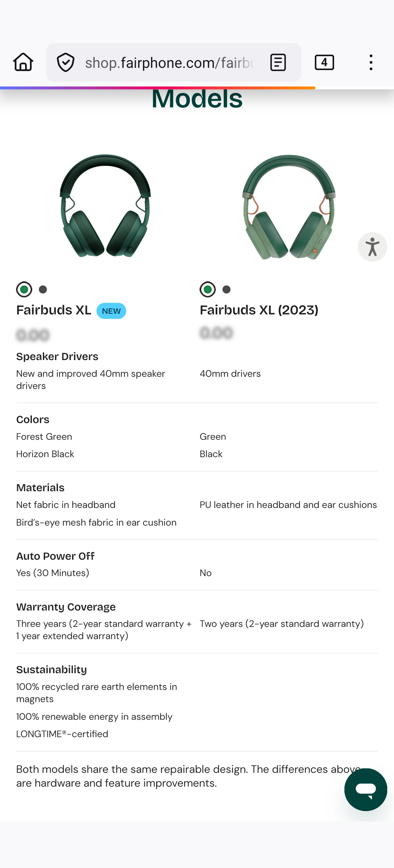Tap the browser home icon

pyautogui.click(x=23, y=62)
